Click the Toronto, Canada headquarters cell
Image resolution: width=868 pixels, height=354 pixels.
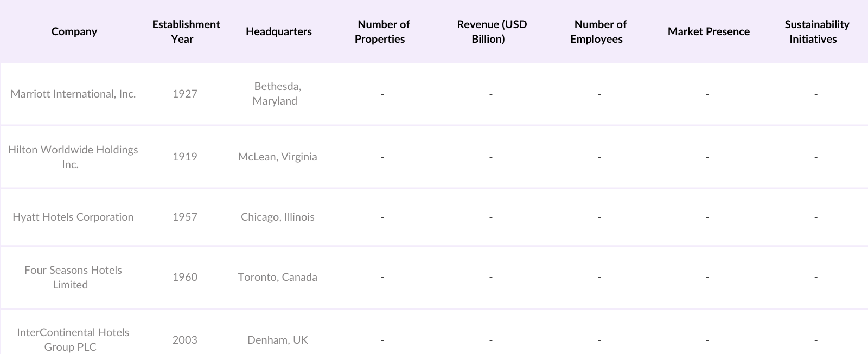coord(278,277)
